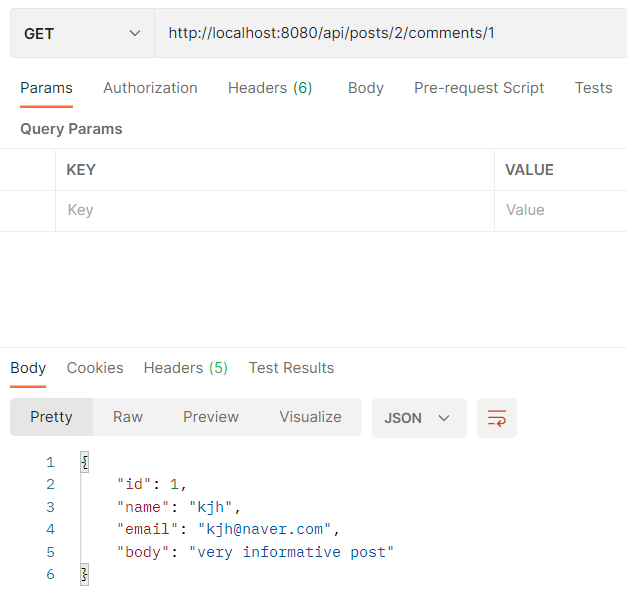Viewport: 627px width, 600px height.
Task: Switch to the request Body tab
Action: click(365, 88)
